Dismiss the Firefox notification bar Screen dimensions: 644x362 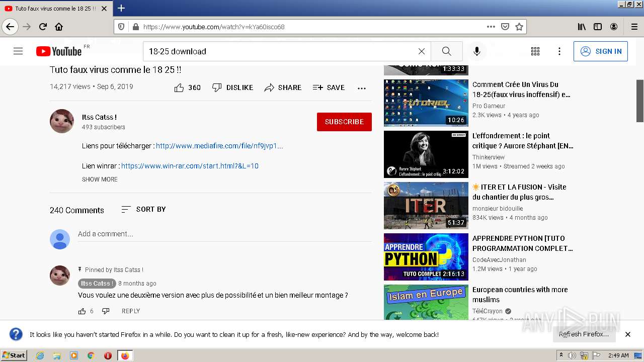(628, 334)
